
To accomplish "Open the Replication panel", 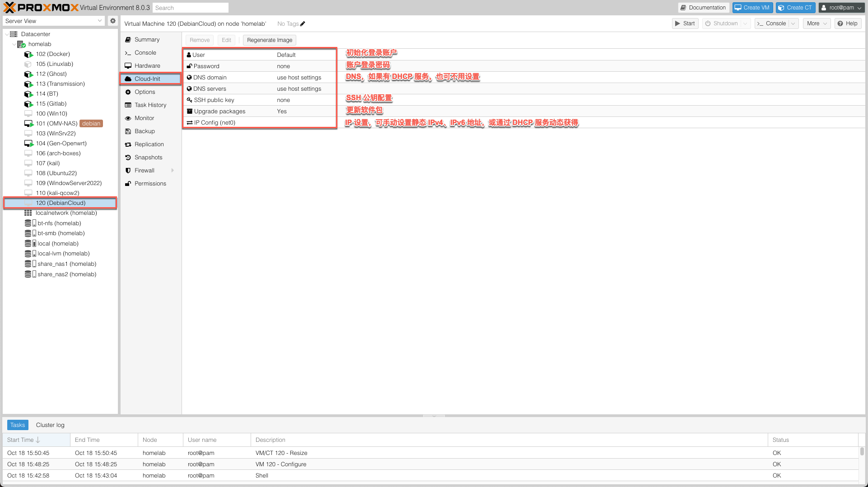I will pyautogui.click(x=149, y=144).
